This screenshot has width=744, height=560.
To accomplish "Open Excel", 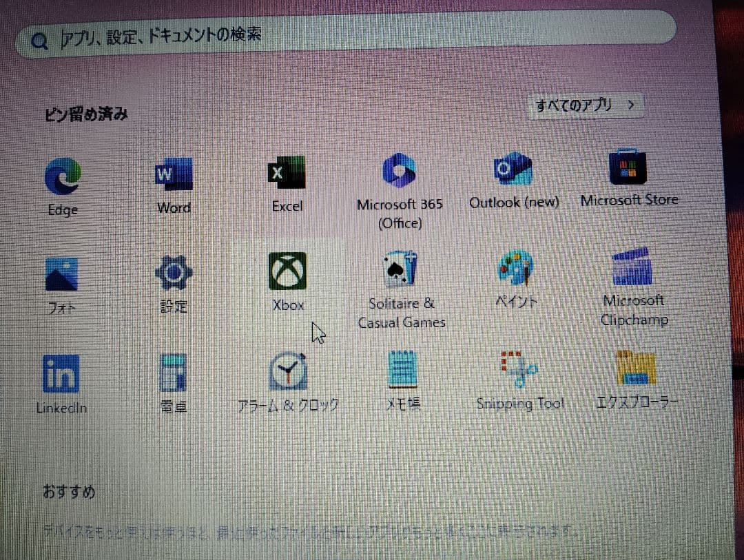I will tap(287, 173).
